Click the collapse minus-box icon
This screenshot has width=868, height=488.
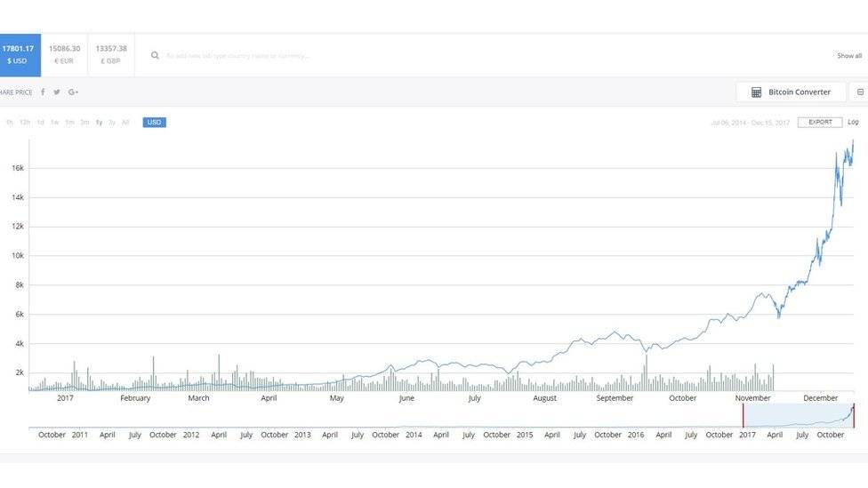pyautogui.click(x=860, y=92)
